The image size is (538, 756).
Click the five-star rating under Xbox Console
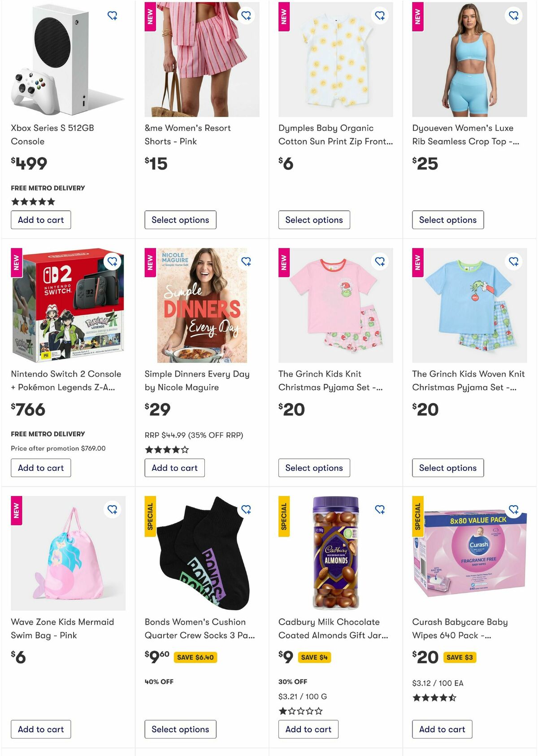[x=32, y=201]
